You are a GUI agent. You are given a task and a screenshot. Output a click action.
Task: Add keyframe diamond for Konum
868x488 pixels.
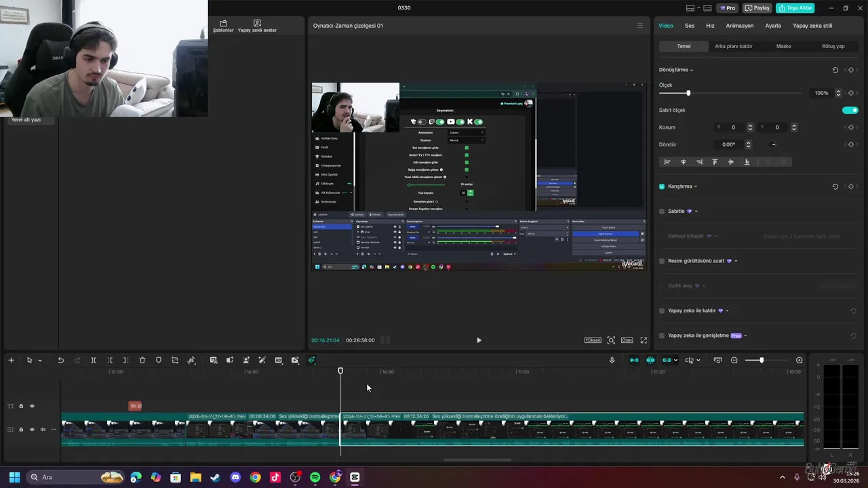coord(851,127)
